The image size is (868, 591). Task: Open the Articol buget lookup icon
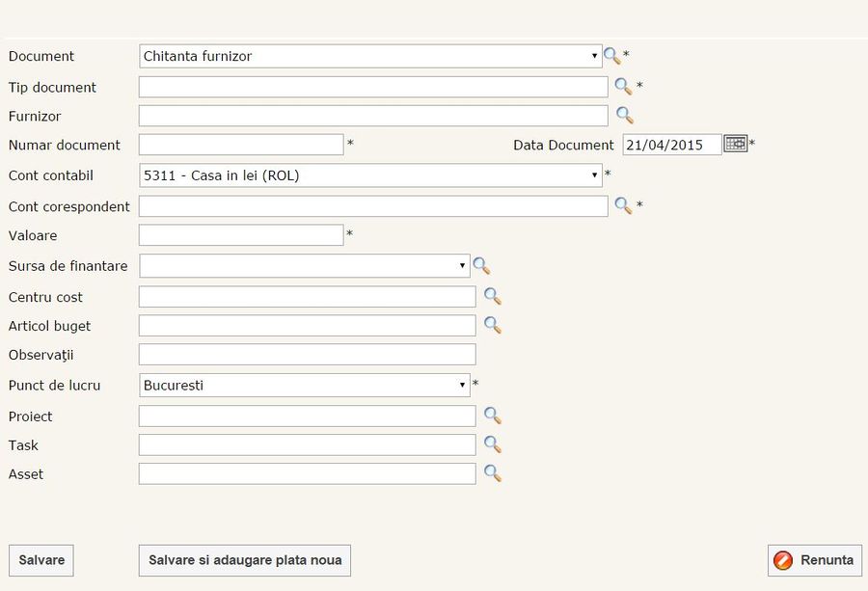[492, 325]
